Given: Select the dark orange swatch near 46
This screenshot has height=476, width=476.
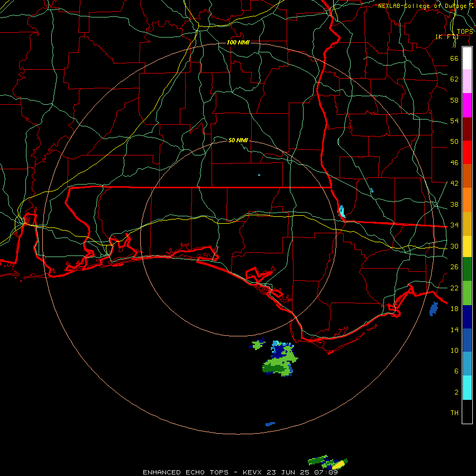Looking at the screenshot, I should coord(467,176).
